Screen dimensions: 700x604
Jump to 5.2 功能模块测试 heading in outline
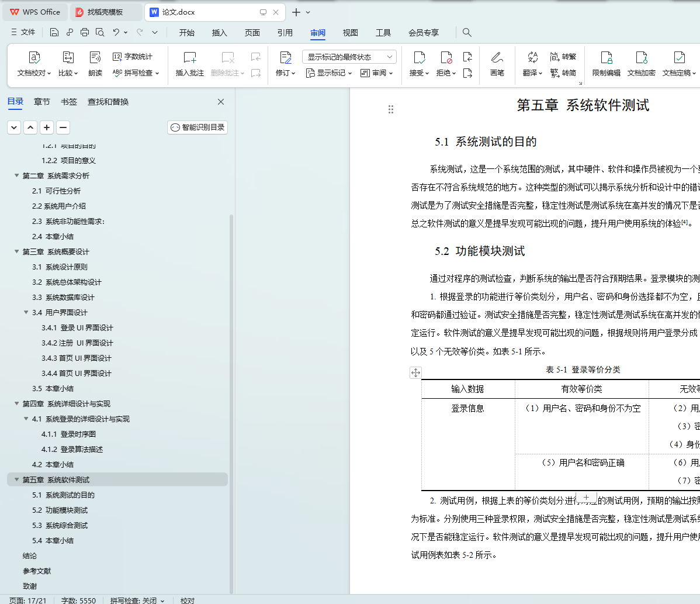60,510
